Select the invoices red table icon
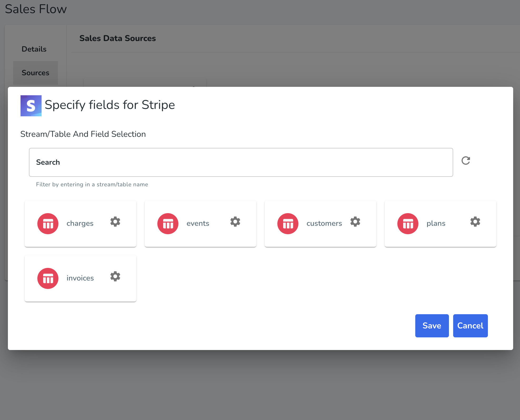The width and height of the screenshot is (520, 420). click(48, 278)
